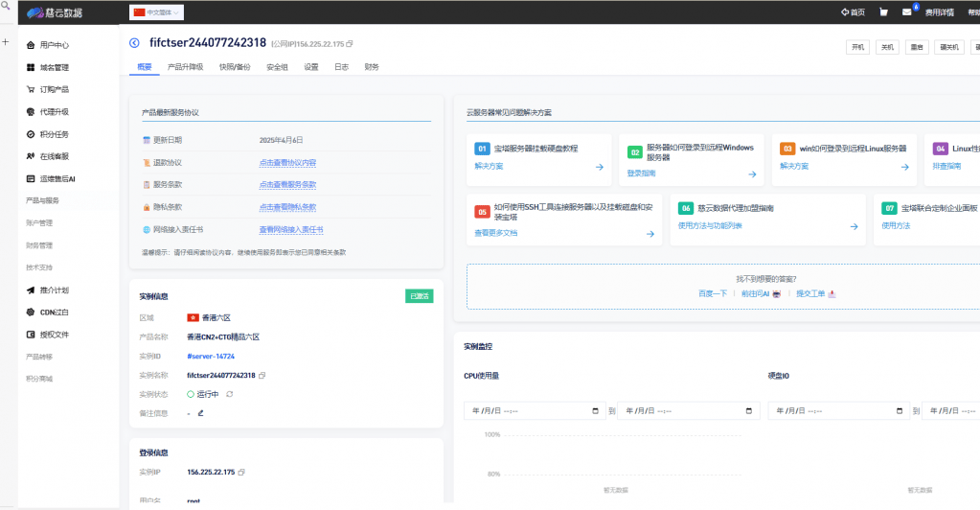Click the 已激活 status badge
The image size is (980, 510).
coord(420,296)
